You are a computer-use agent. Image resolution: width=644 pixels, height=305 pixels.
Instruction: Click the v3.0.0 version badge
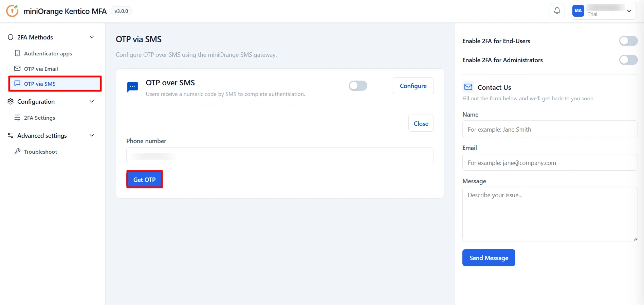pos(121,11)
